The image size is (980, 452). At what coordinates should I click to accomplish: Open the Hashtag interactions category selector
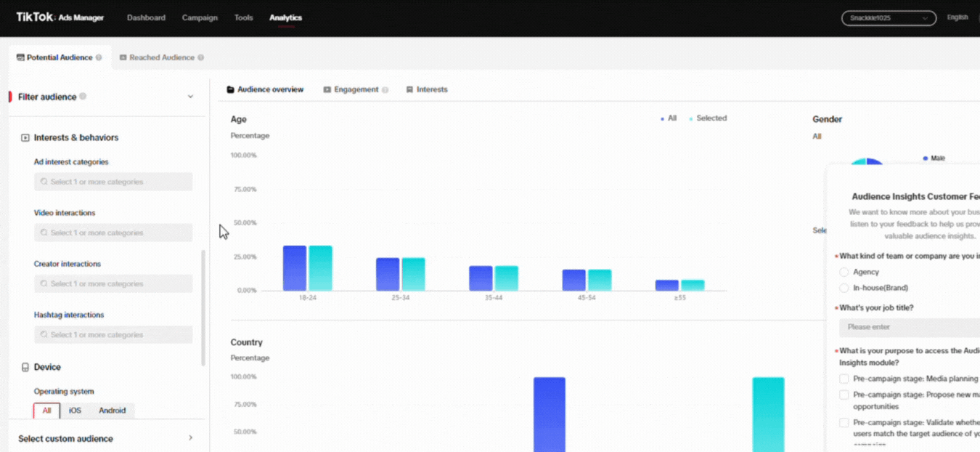pos(113,334)
